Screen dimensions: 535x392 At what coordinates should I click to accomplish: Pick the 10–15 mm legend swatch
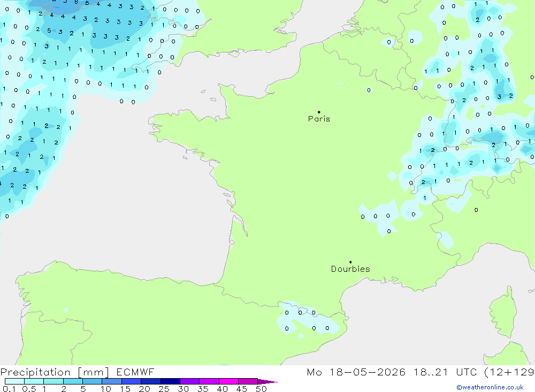(112, 381)
